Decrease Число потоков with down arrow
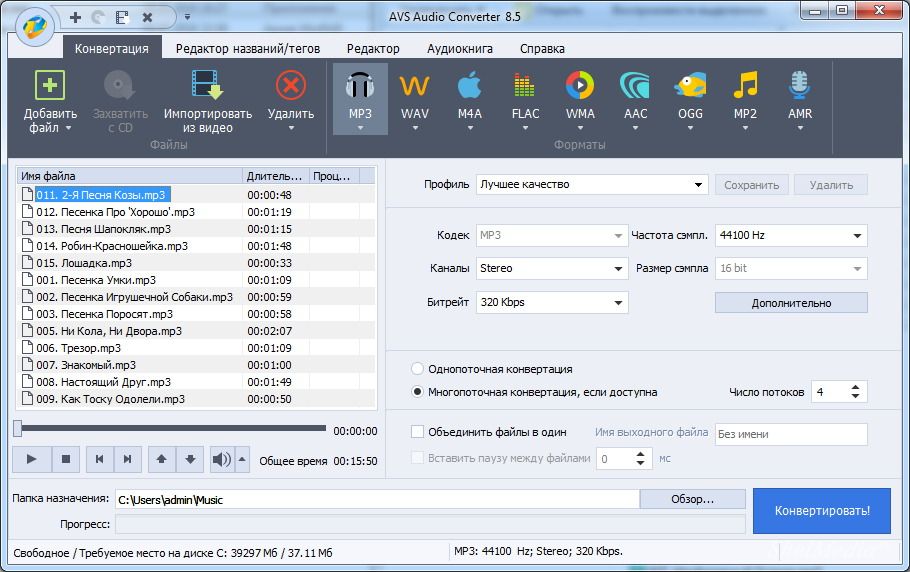 pyautogui.click(x=855, y=396)
